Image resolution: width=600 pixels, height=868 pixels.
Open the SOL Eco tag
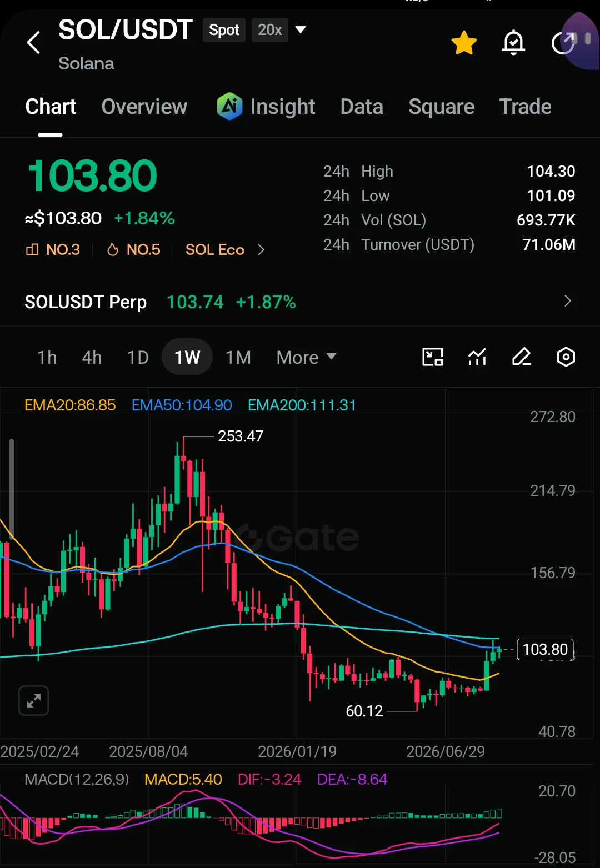pos(215,250)
